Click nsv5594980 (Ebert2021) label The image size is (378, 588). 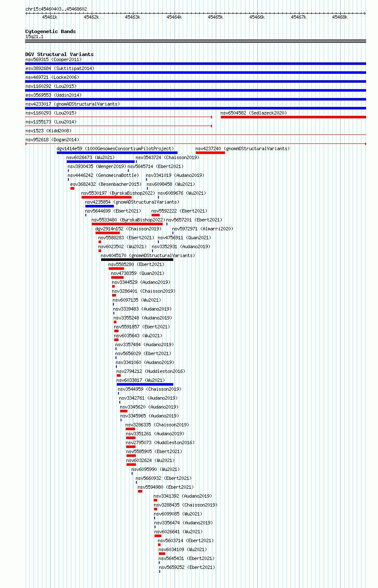(x=166, y=487)
